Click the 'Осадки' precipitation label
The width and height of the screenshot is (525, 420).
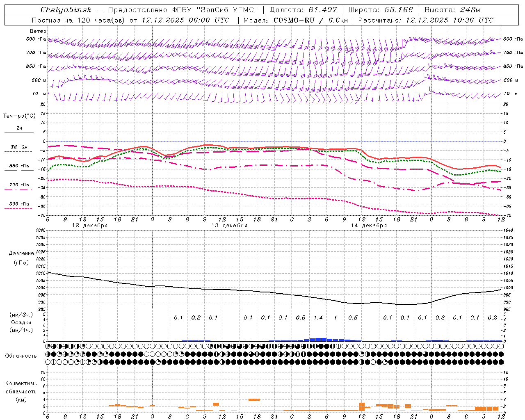coord(21,322)
